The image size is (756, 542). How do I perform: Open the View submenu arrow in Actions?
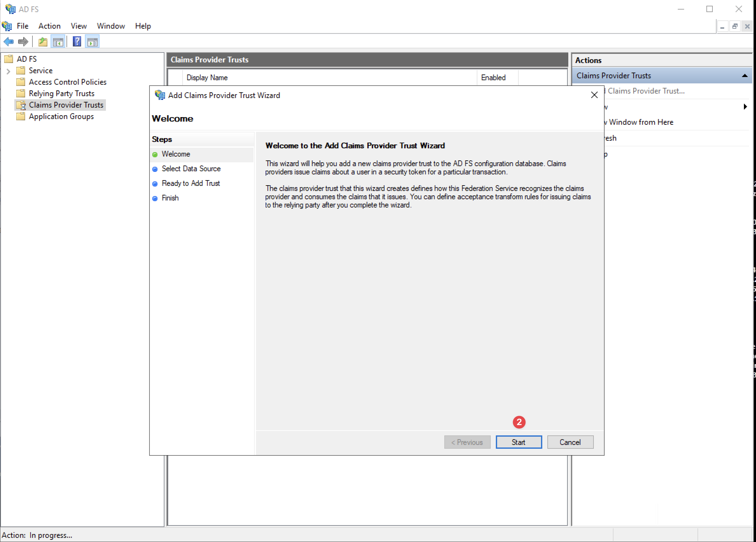(x=745, y=107)
